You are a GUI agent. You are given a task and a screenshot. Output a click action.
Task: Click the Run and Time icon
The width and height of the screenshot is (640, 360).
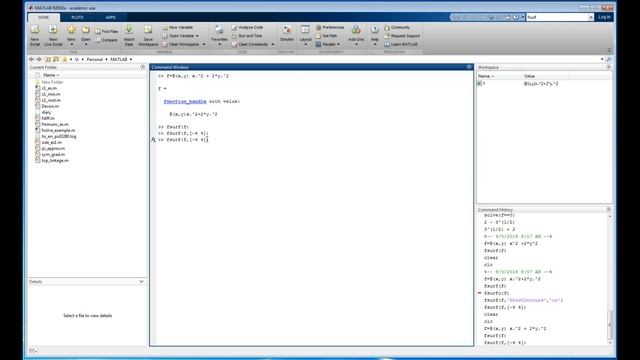coord(234,36)
